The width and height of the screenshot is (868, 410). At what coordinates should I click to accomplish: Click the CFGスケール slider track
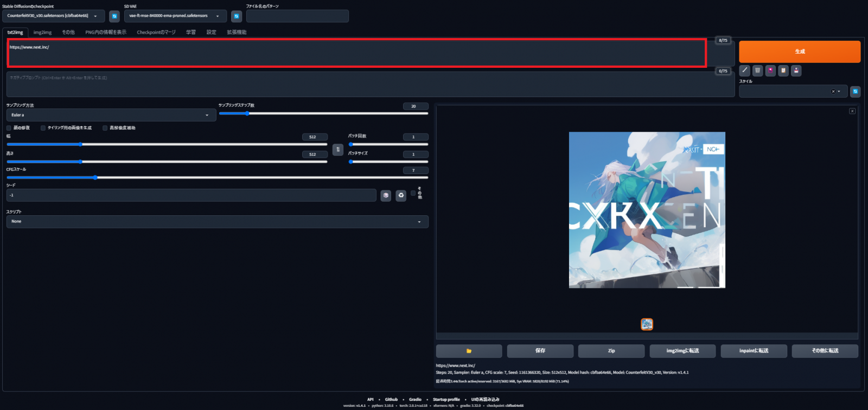[x=217, y=177]
